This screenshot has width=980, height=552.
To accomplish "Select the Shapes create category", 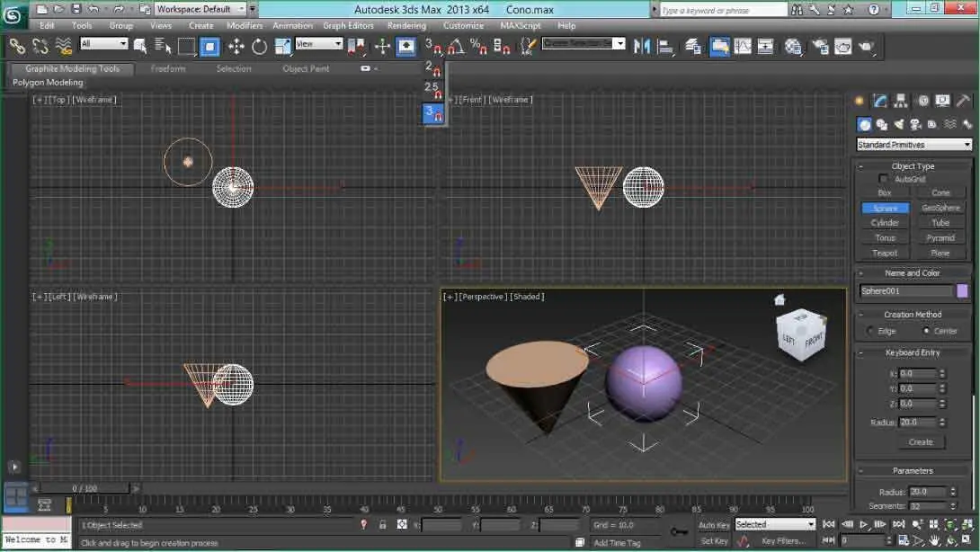I will pyautogui.click(x=882, y=124).
